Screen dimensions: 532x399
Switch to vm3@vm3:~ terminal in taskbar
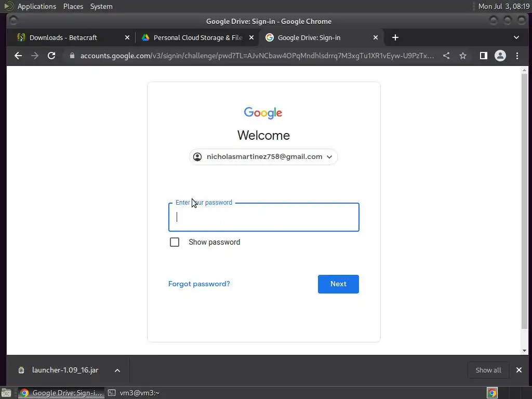(x=134, y=393)
